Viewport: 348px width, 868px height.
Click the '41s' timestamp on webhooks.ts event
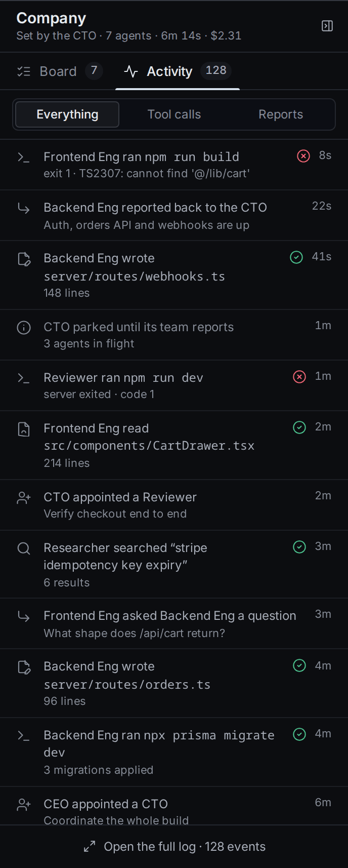click(x=322, y=257)
